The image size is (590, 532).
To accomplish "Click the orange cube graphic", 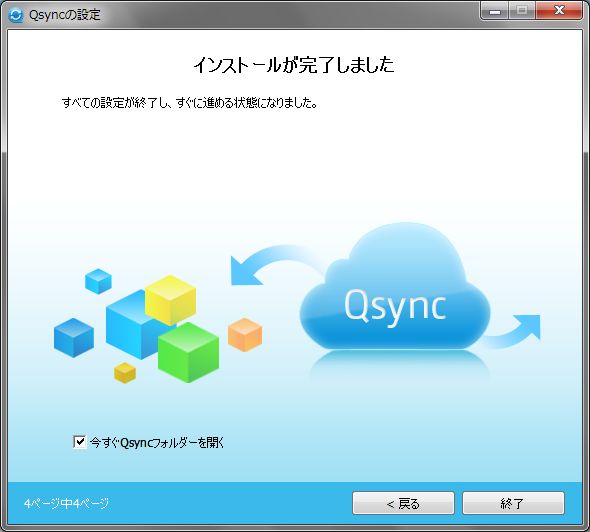I will (x=245, y=335).
